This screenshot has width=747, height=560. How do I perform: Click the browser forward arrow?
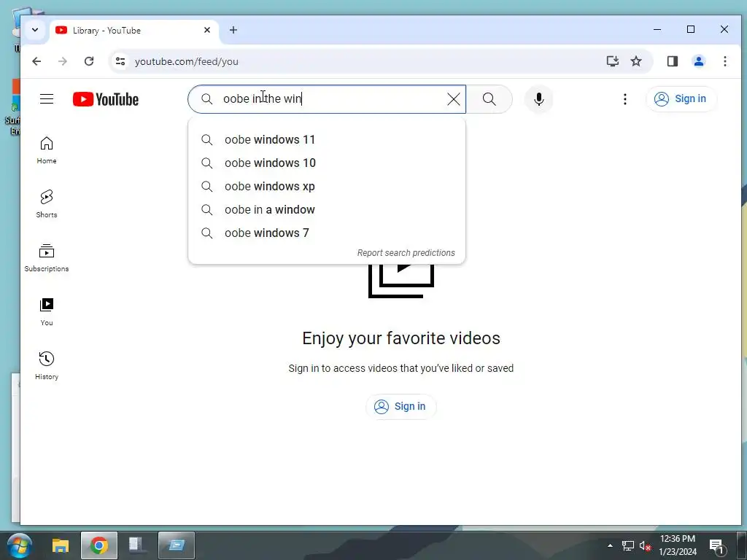(63, 61)
